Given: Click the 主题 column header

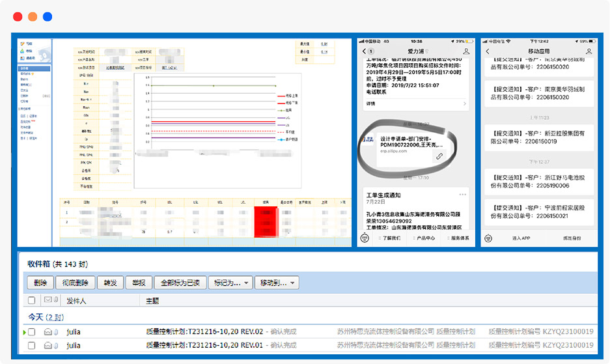Looking at the screenshot, I should coord(152,301).
